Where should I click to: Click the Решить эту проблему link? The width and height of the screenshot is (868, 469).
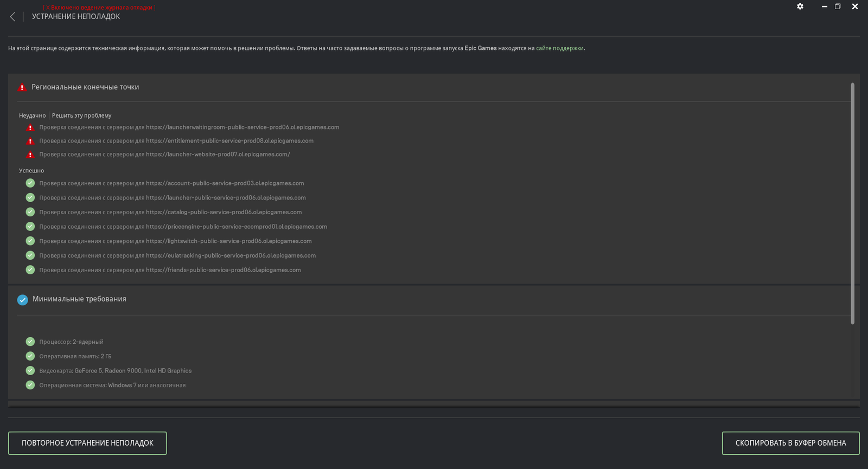[82, 115]
